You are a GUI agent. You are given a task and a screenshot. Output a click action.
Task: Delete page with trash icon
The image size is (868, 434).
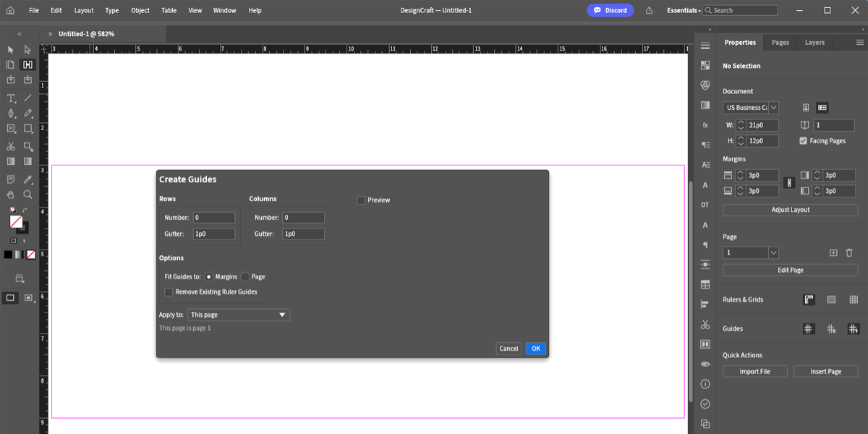point(849,252)
